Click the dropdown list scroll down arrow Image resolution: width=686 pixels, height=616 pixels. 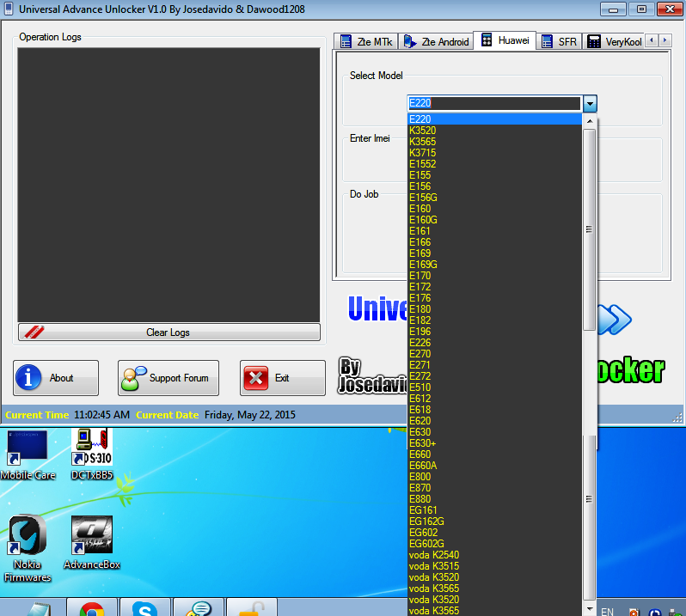coord(590,608)
